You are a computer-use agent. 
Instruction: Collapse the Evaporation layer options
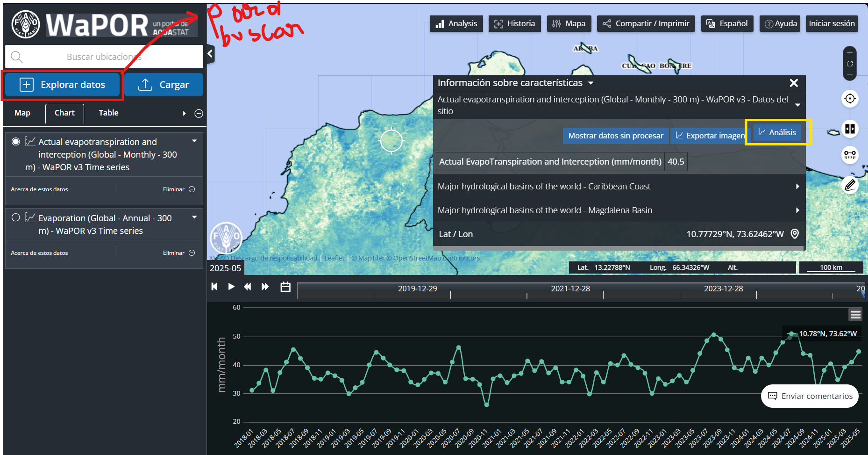click(x=194, y=217)
